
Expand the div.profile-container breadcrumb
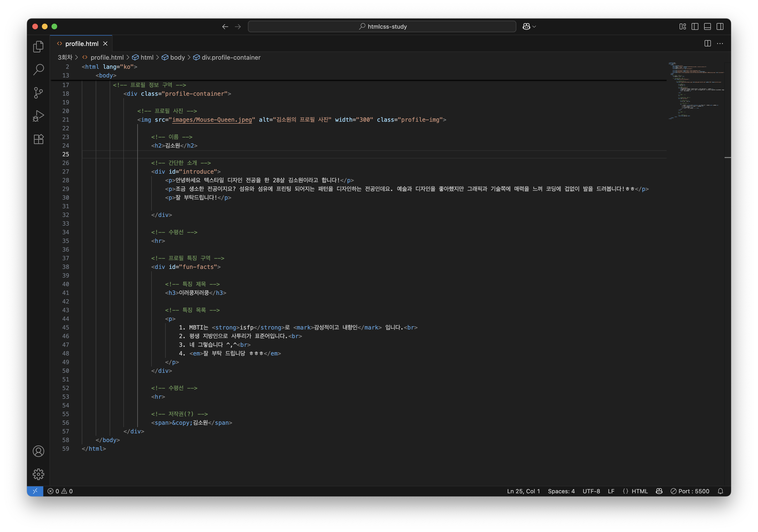click(x=231, y=57)
